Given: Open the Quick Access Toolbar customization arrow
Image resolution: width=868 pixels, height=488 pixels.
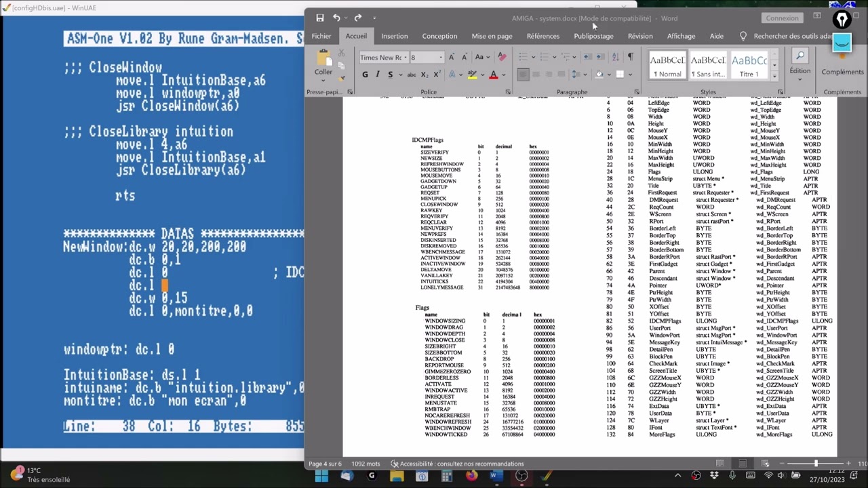Looking at the screenshot, I should (x=374, y=18).
